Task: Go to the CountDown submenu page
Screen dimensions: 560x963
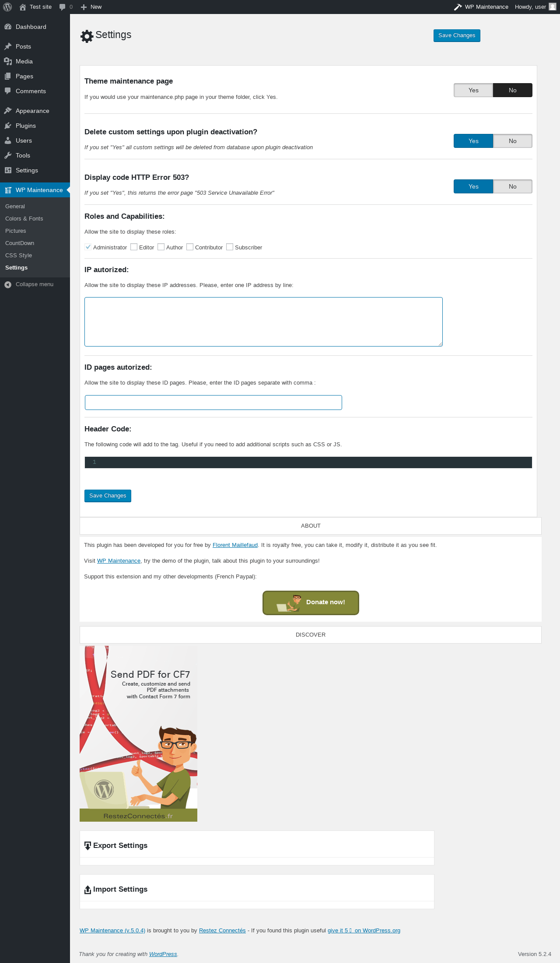Action: pyautogui.click(x=20, y=243)
